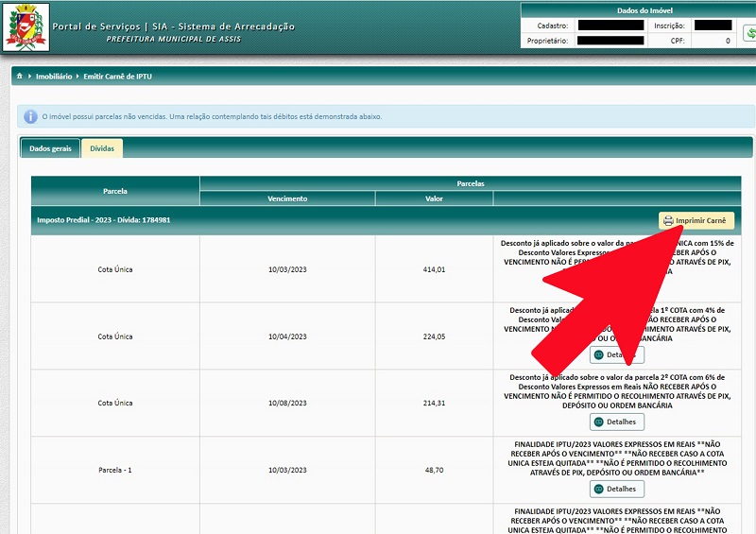Switch to the Dados gerais tab
756x534 pixels.
point(50,148)
